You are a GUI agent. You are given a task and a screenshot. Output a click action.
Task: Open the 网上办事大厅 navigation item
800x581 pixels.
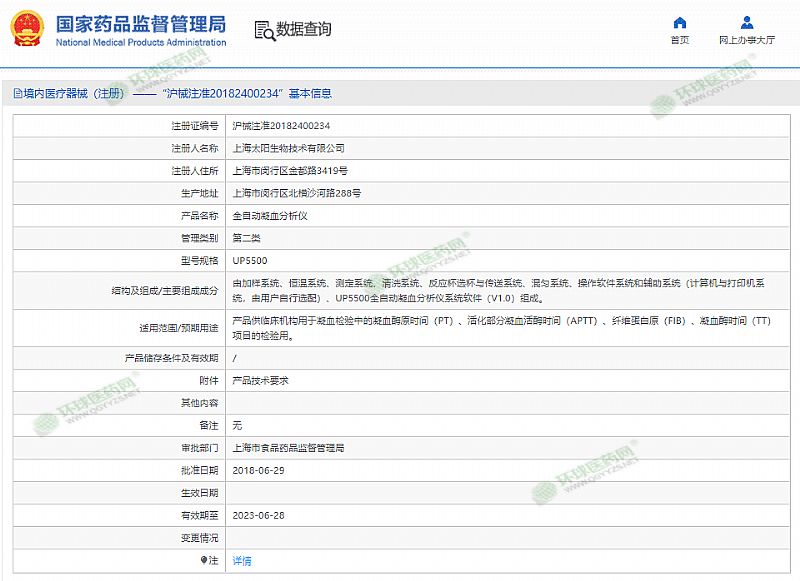click(747, 40)
